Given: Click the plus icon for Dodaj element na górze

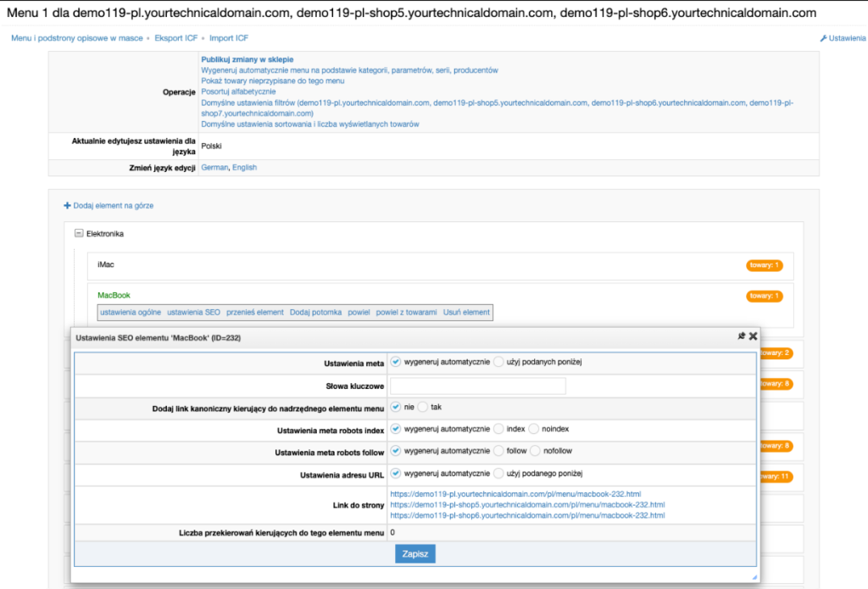Looking at the screenshot, I should coord(68,206).
